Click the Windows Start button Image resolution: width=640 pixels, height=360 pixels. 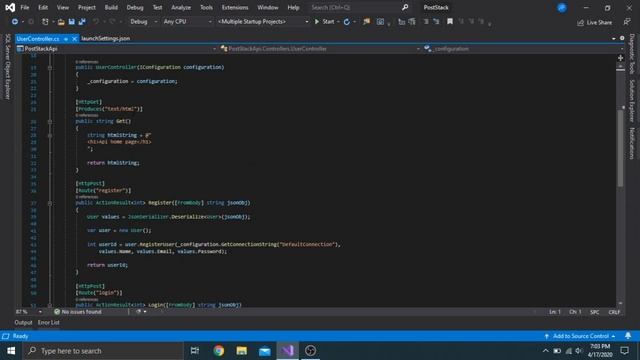pos(11,351)
